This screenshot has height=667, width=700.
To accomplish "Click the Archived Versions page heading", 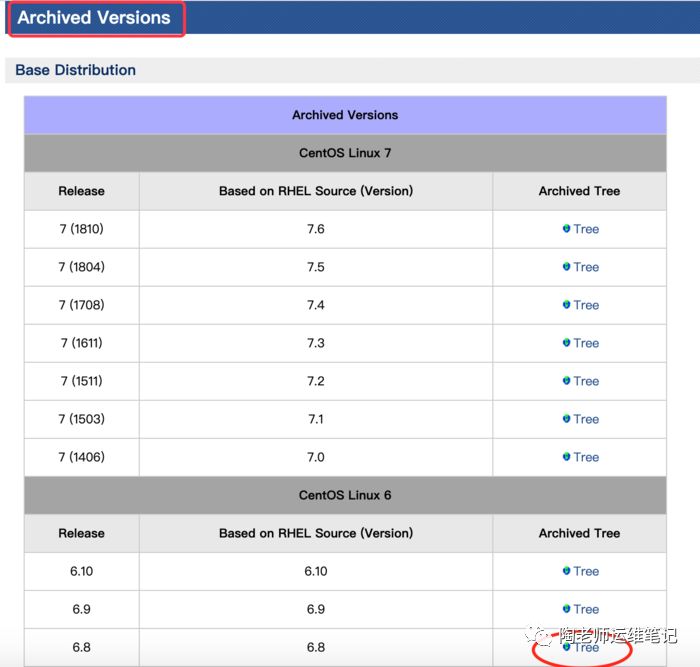I will pos(94,18).
